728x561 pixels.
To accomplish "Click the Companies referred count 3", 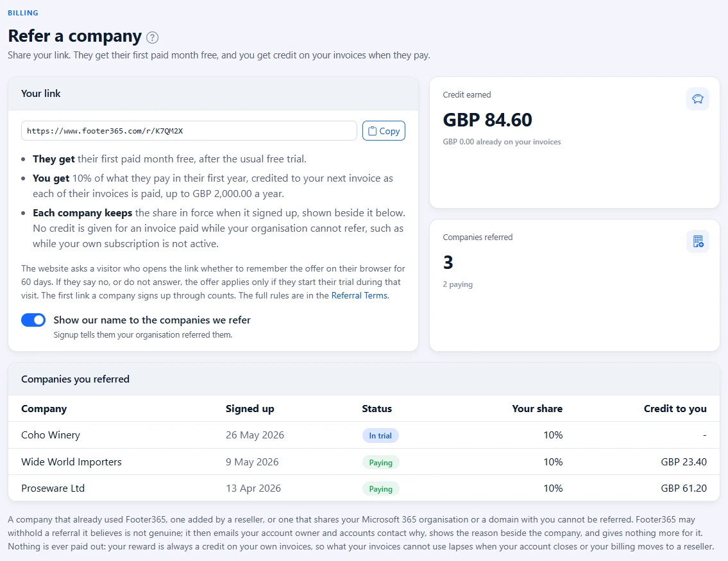I will tap(448, 263).
